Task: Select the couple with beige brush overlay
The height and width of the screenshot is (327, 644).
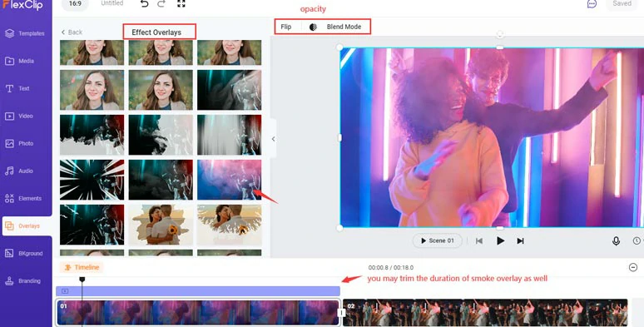Action: tap(161, 225)
